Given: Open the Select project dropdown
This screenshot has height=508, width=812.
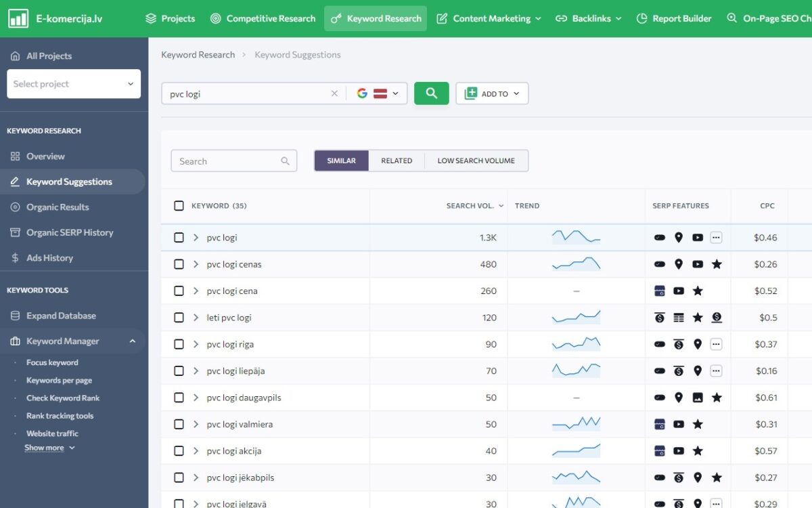Looking at the screenshot, I should (74, 84).
